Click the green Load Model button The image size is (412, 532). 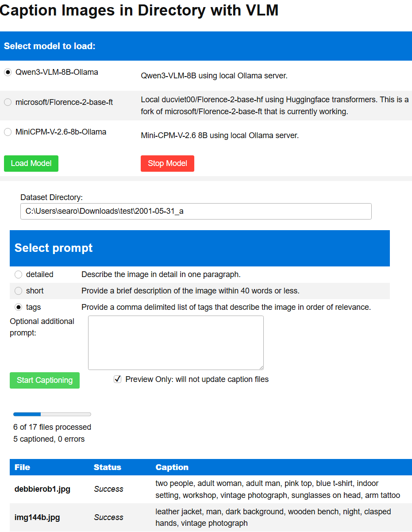(x=31, y=163)
